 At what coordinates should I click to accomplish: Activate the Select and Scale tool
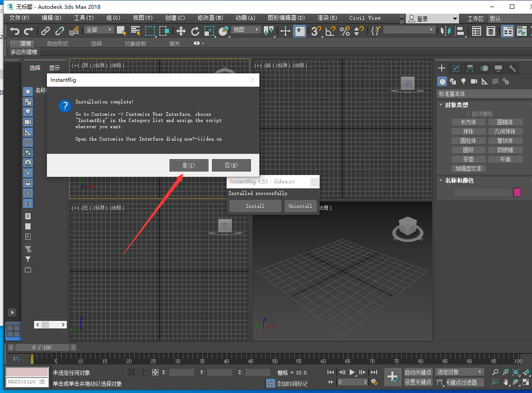click(209, 31)
